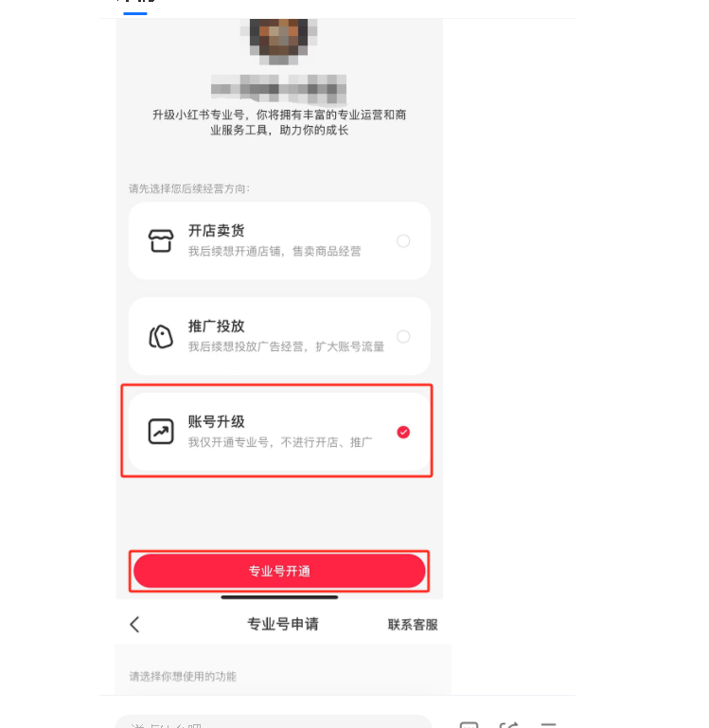Toggle the checked 账号升级 radio button

[403, 433]
